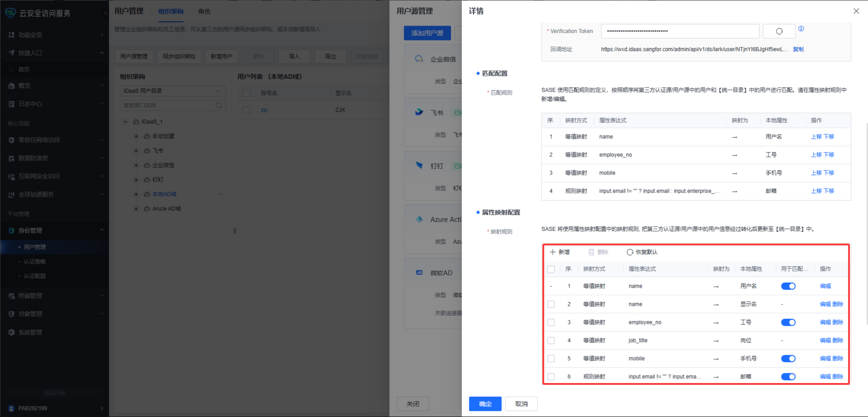Click 恢复默认 to restore default mappings
This screenshot has width=868, height=417.
click(x=642, y=252)
